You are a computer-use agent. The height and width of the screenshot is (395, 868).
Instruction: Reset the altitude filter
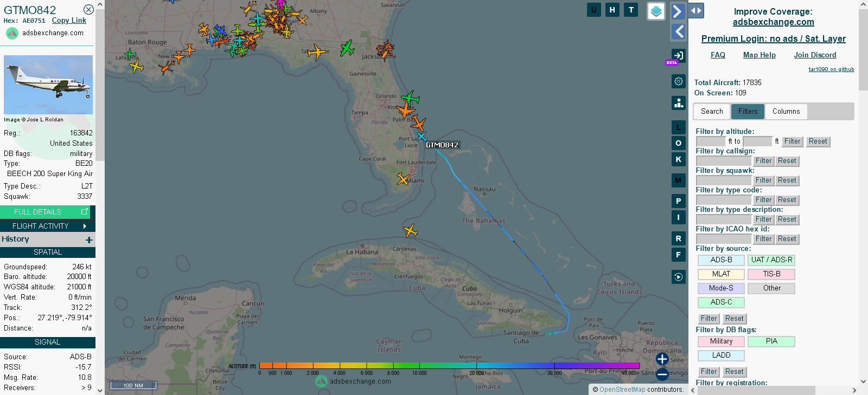(818, 141)
